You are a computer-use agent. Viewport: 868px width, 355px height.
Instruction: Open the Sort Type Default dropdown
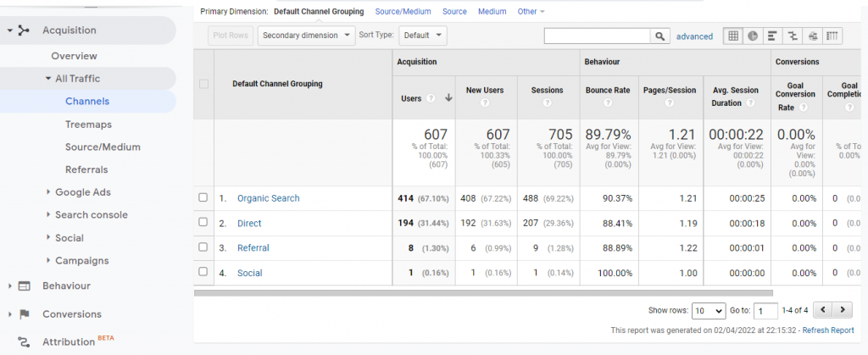[422, 36]
